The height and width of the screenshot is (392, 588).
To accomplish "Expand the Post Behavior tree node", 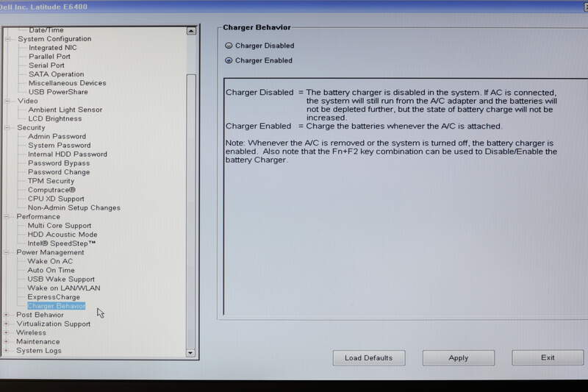I will 7,315.
